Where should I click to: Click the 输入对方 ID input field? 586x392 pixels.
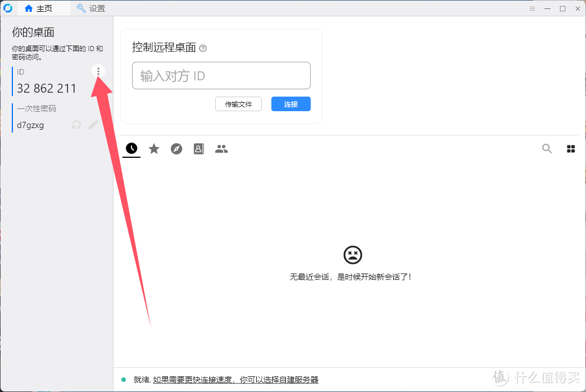tap(221, 75)
